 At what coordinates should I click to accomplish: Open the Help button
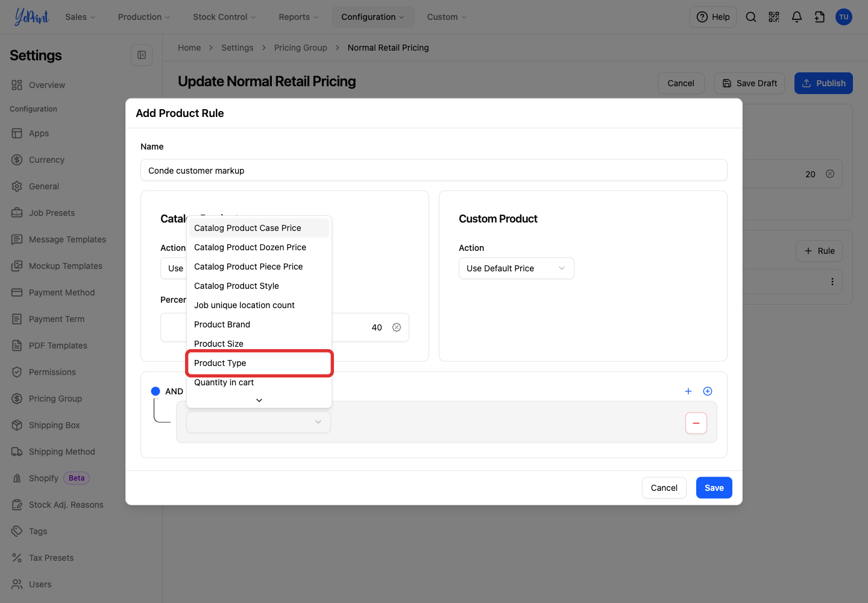[x=713, y=17]
